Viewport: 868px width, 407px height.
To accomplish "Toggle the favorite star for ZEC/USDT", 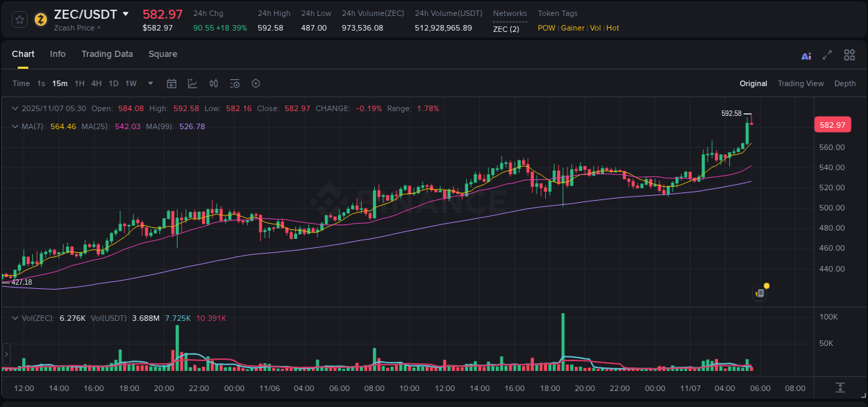I will [x=19, y=19].
